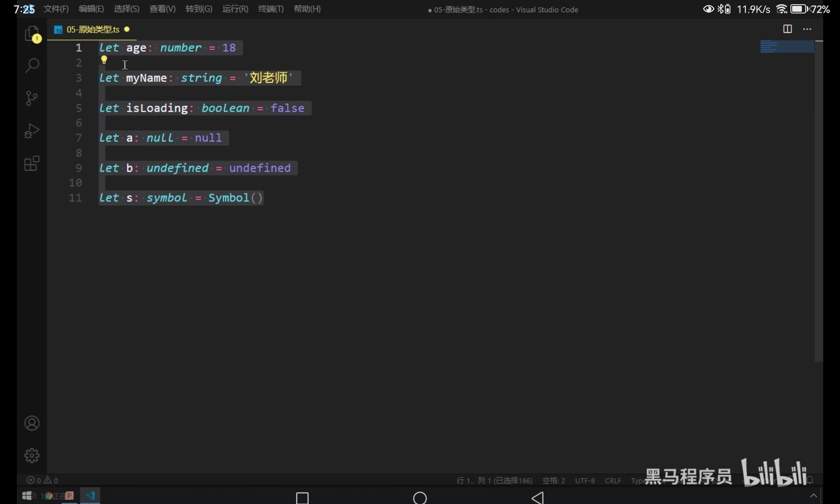840x504 pixels.
Task: Open the Manage gear settings
Action: click(x=32, y=455)
